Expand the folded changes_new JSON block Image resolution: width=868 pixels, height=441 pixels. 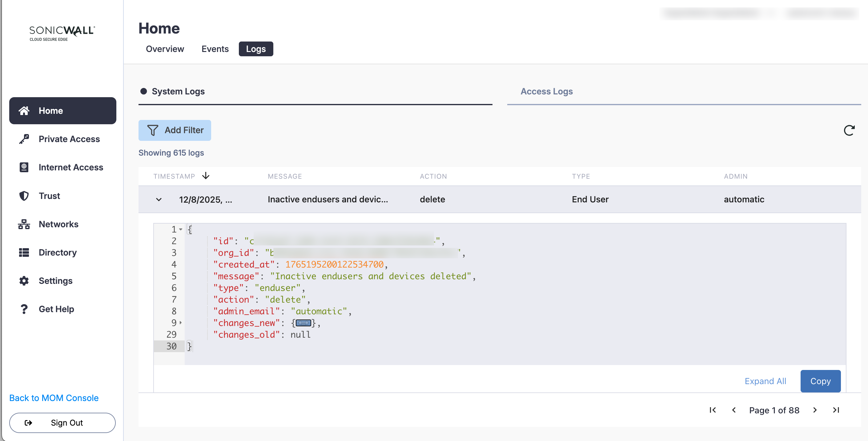point(303,323)
